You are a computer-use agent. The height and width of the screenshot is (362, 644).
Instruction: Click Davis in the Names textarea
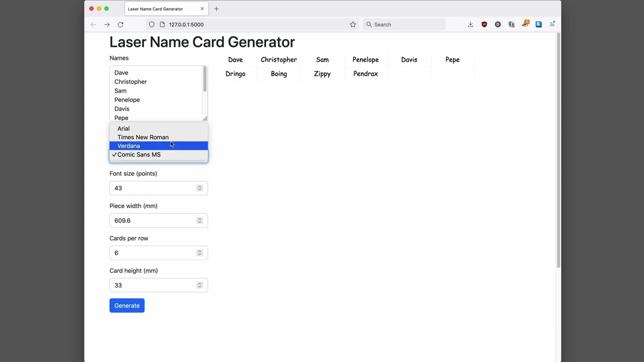pos(122,109)
